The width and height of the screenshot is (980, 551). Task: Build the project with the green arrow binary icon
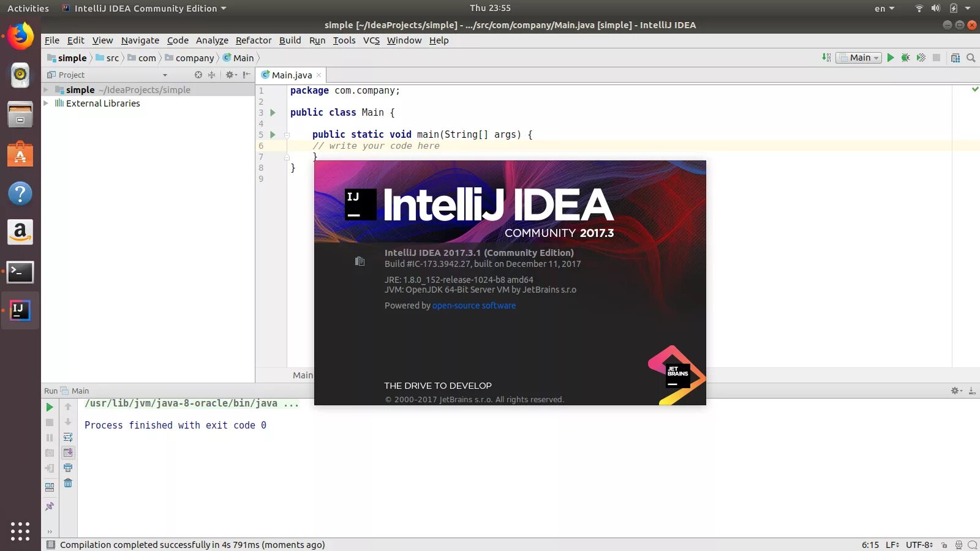[826, 58]
